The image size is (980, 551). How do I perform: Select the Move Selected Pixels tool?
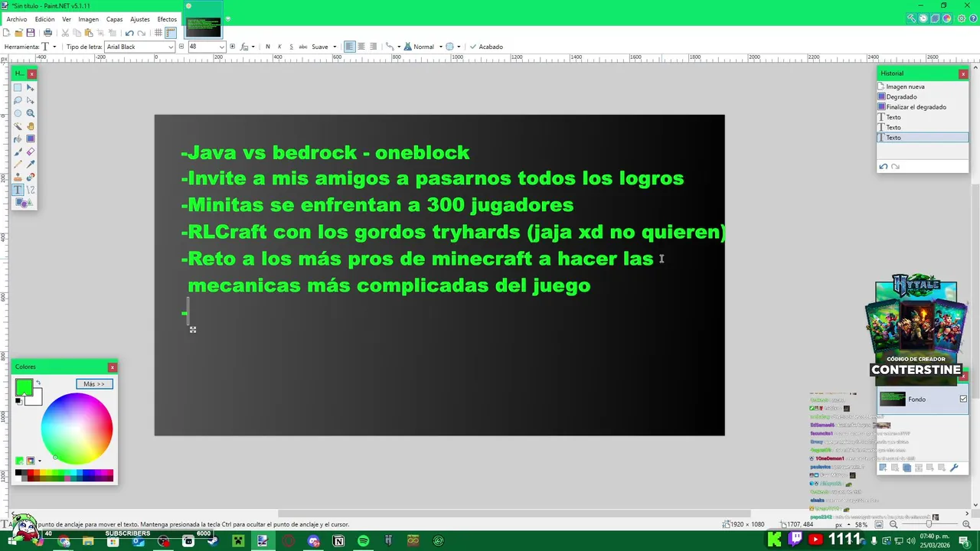click(31, 87)
